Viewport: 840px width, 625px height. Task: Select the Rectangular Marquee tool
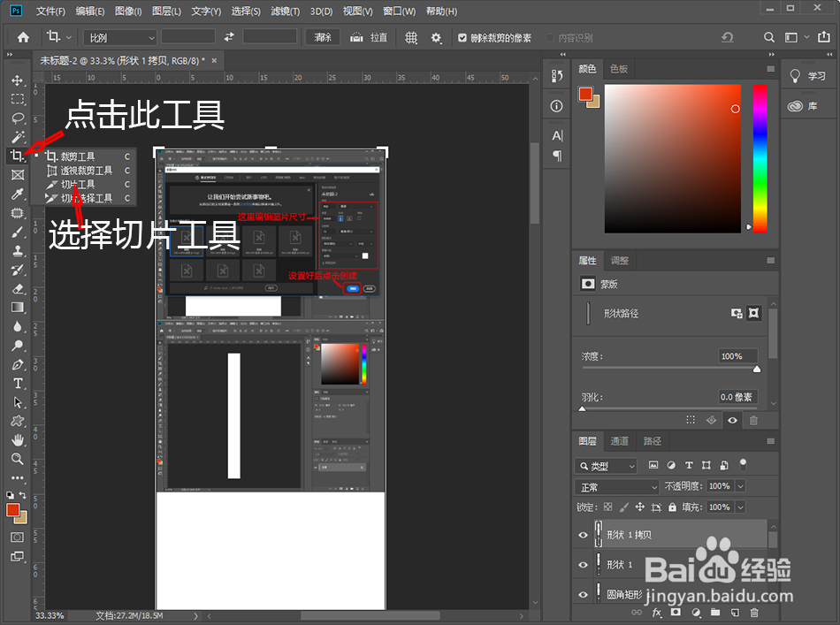pyautogui.click(x=17, y=99)
